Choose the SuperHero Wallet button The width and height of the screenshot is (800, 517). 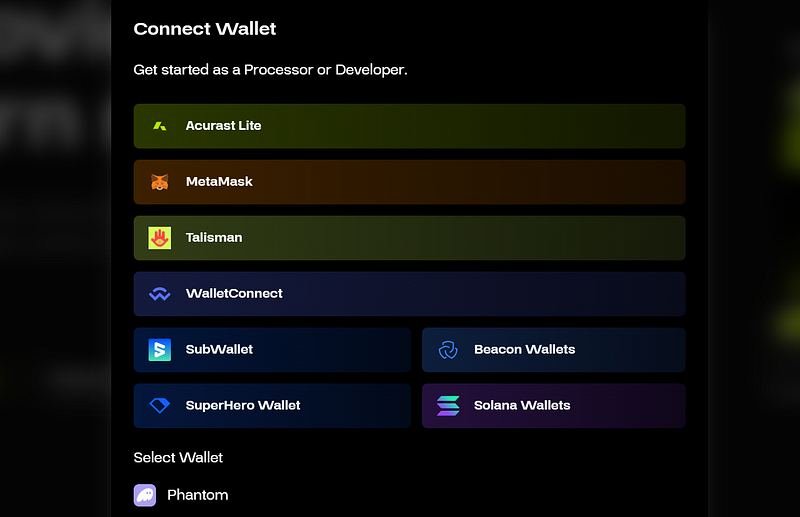[272, 406]
